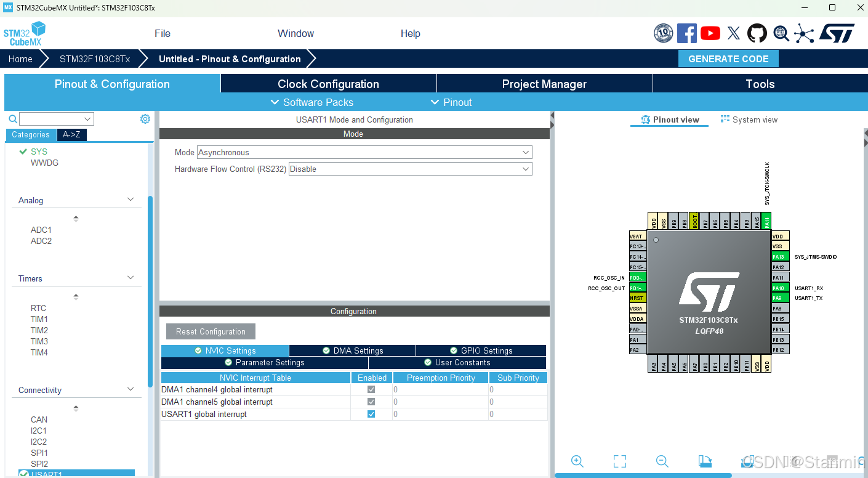Viewport: 868px width, 478px height.
Task: Open the User Constants tab
Action: [457, 362]
